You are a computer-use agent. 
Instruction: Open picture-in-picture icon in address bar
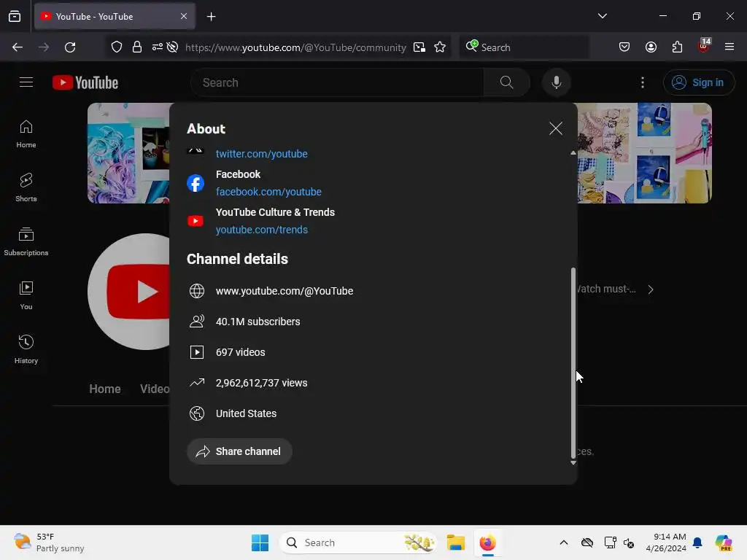[419, 47]
